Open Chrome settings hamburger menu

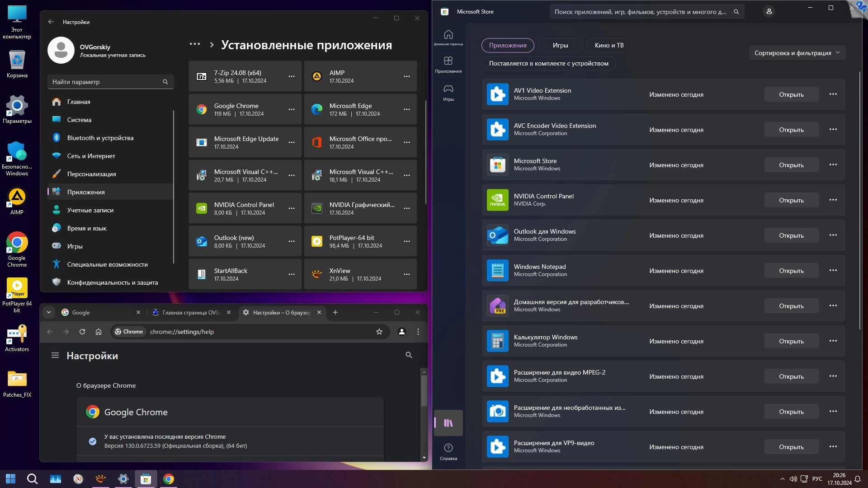55,356
